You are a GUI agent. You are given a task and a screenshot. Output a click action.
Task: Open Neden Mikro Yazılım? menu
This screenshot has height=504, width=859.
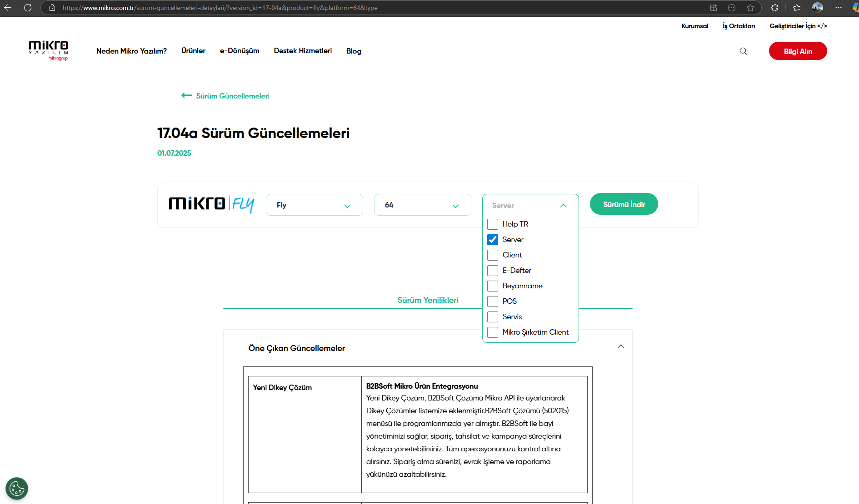131,51
